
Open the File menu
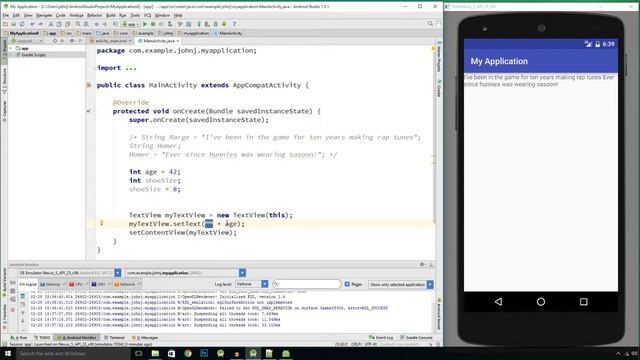6,15
